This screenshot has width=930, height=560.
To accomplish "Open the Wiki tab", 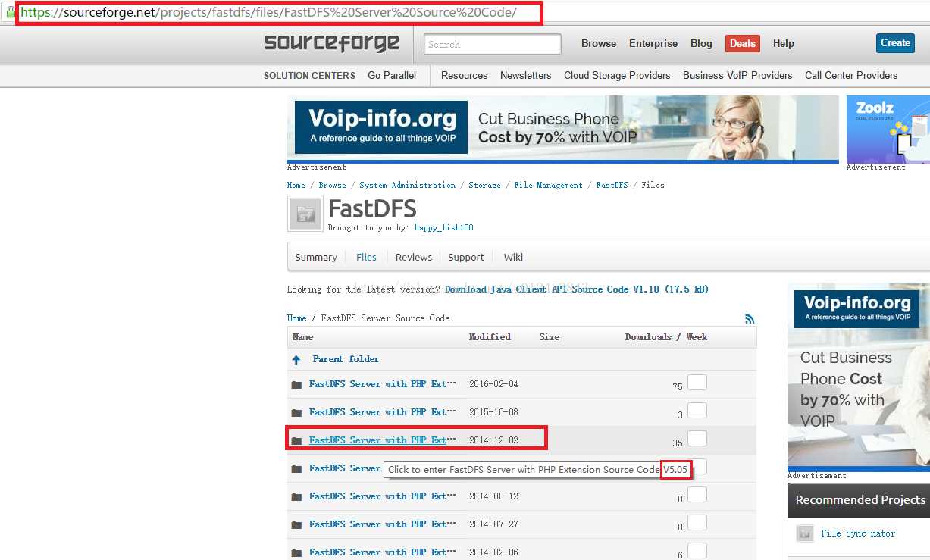I will (x=513, y=257).
